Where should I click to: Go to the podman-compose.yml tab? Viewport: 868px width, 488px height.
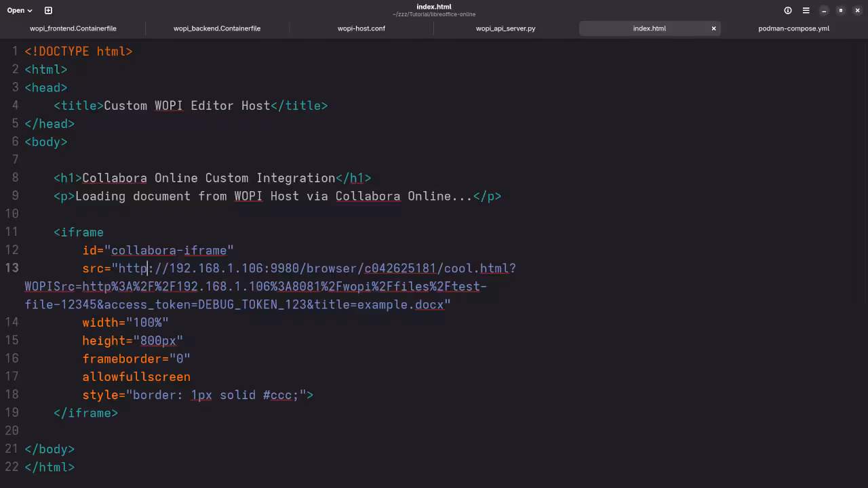tap(793, 28)
